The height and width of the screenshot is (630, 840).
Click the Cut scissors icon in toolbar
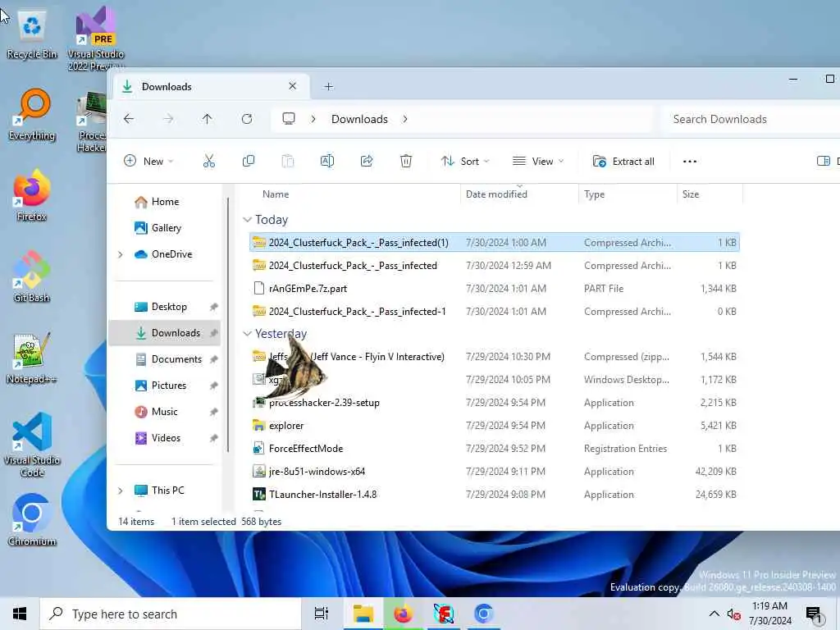(209, 161)
